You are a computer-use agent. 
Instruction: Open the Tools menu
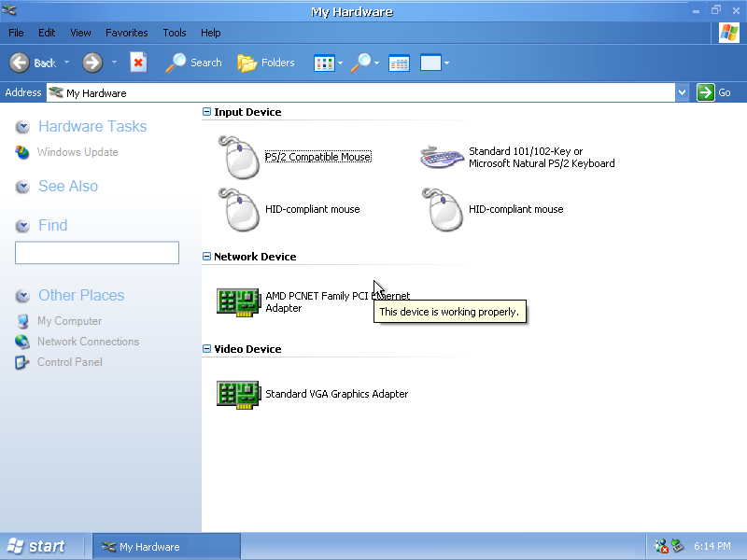point(174,33)
